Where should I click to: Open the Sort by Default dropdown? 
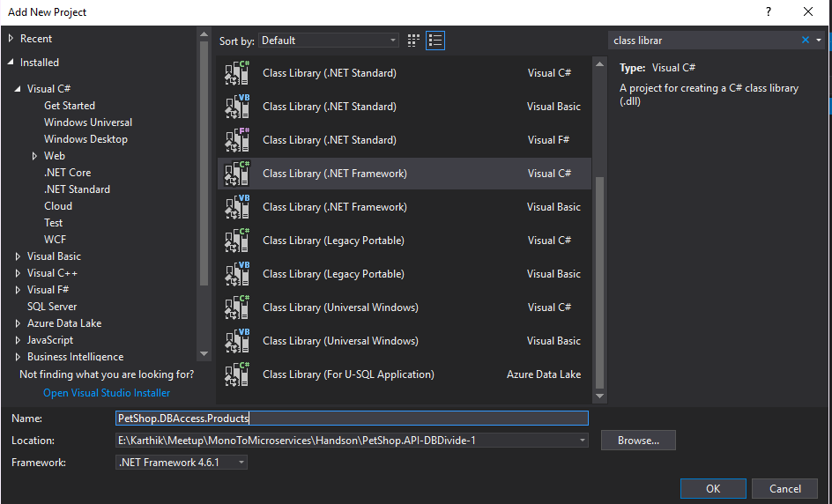pos(329,41)
